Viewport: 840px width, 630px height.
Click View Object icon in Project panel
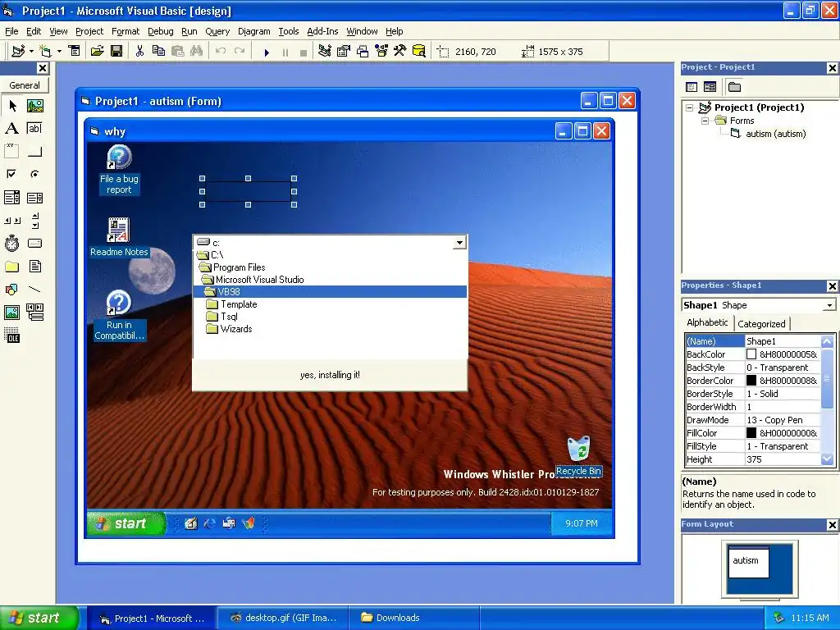(x=710, y=87)
